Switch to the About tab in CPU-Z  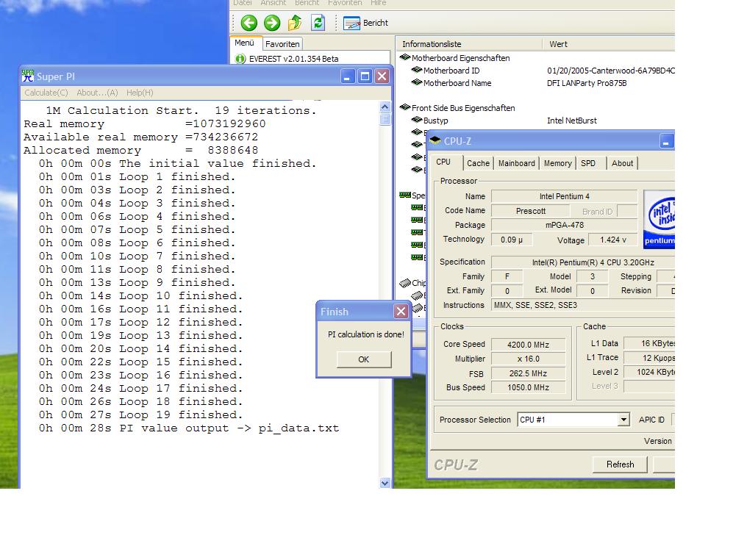622,163
